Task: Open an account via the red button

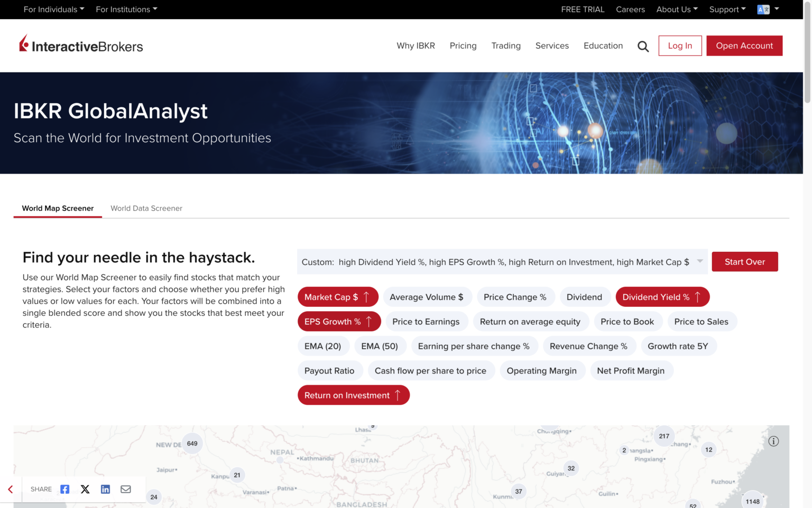Action: click(744, 46)
